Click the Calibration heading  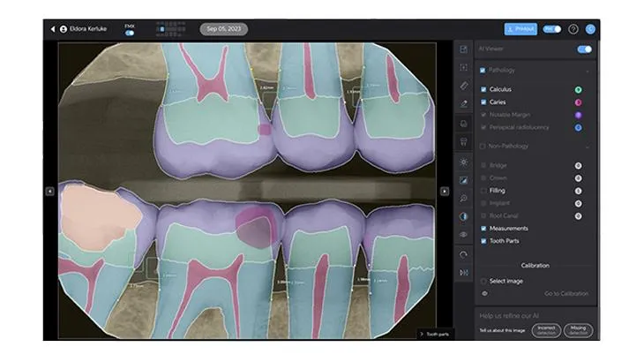[535, 266]
